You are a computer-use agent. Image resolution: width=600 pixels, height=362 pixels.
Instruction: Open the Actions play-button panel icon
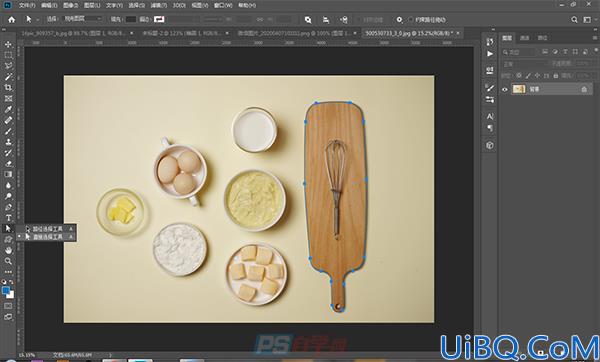490,54
